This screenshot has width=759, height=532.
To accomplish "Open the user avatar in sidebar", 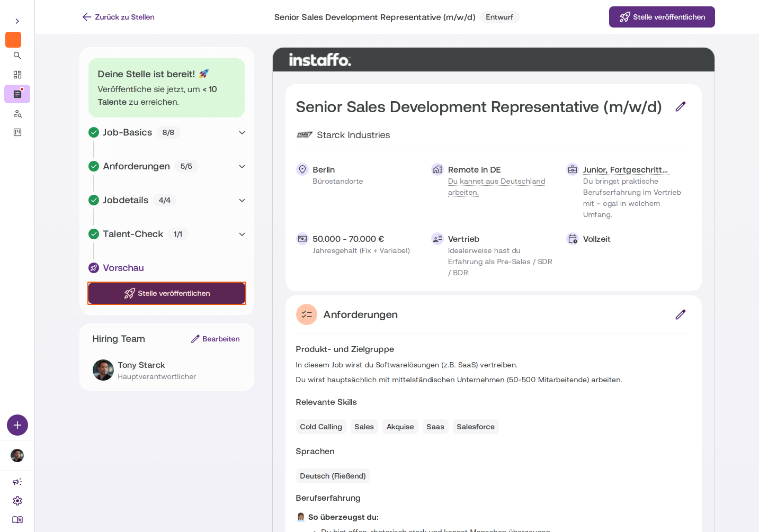I will pyautogui.click(x=17, y=455).
